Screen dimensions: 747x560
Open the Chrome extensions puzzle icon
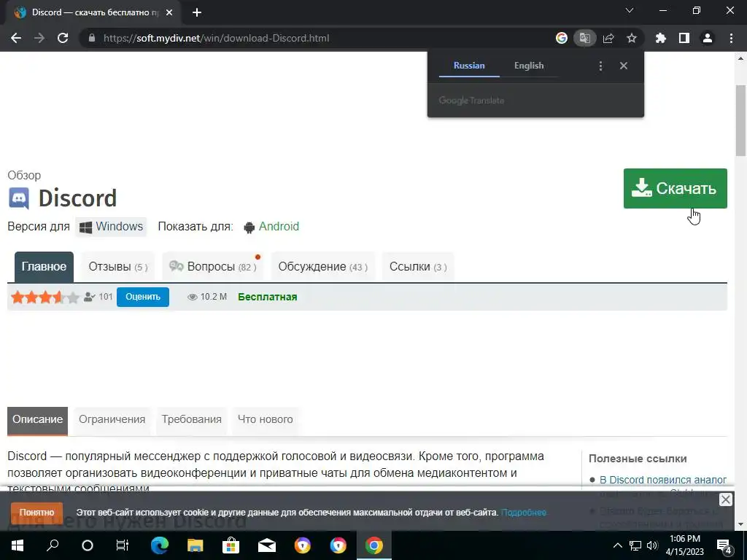[x=661, y=38]
